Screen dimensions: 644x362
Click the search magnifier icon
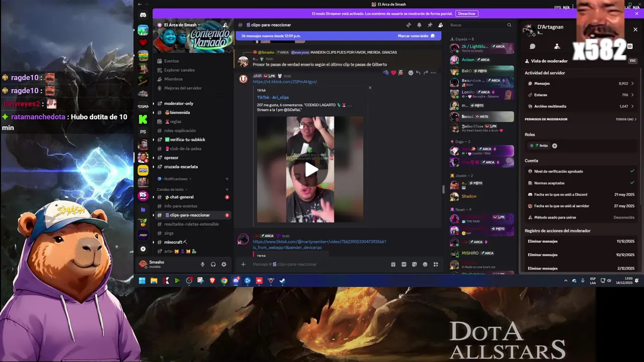[509, 25]
